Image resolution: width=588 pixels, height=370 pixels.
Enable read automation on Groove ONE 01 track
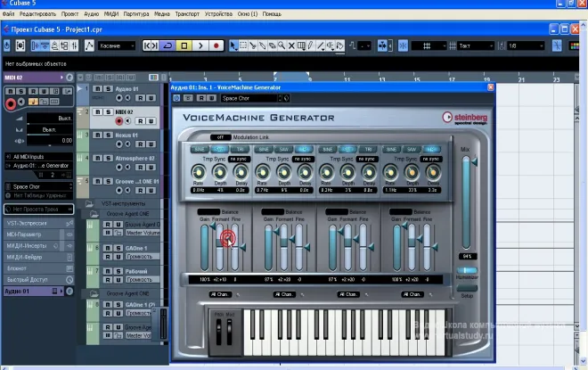click(x=140, y=190)
